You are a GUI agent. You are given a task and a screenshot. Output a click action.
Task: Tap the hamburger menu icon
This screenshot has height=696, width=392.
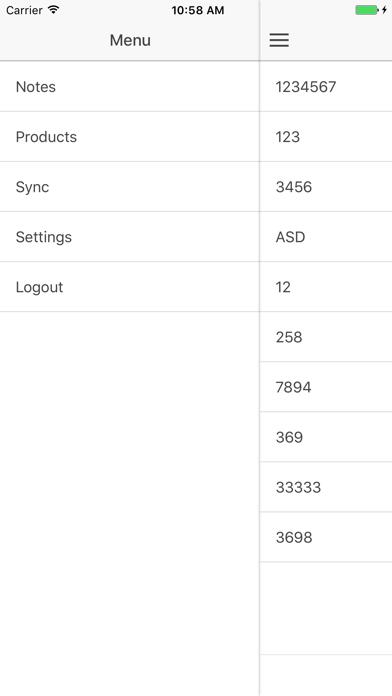click(279, 40)
